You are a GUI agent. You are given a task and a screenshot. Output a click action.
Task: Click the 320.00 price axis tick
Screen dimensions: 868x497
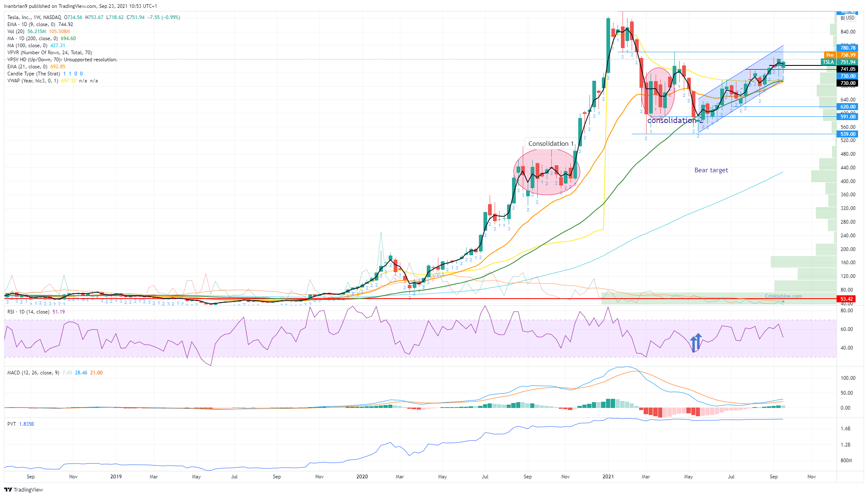(848, 208)
